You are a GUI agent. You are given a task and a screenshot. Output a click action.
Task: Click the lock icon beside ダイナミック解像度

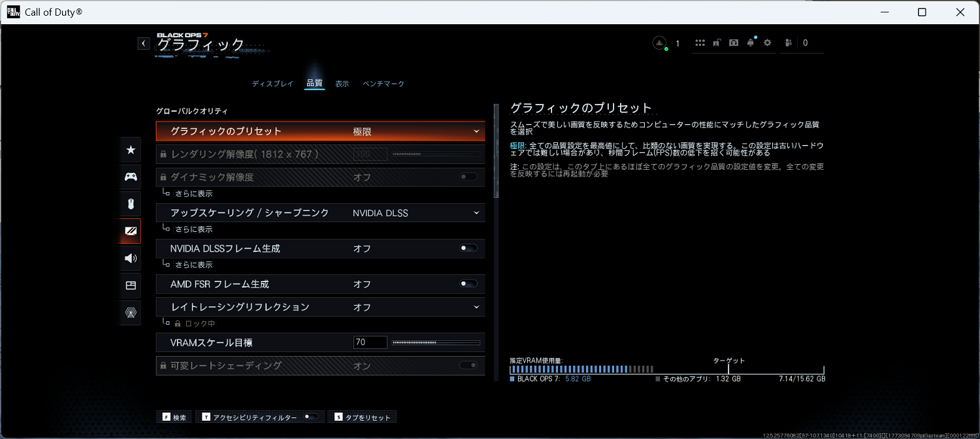coord(163,177)
